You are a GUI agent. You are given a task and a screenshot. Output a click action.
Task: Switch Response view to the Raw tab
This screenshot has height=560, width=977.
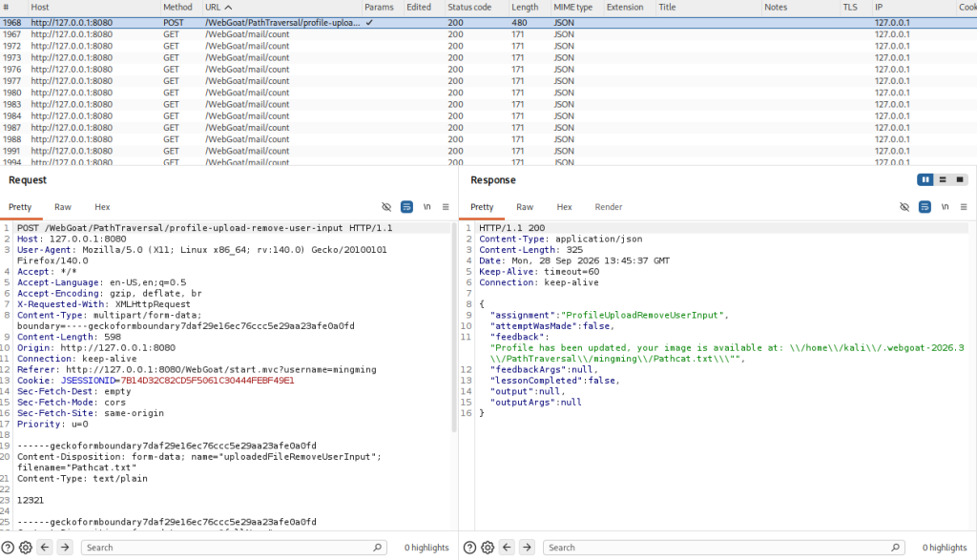tap(525, 207)
